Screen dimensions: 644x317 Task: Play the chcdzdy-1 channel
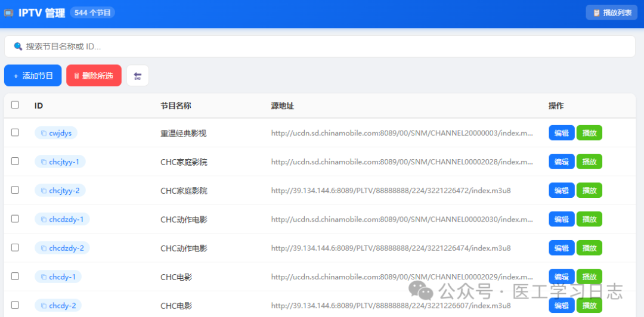589,219
